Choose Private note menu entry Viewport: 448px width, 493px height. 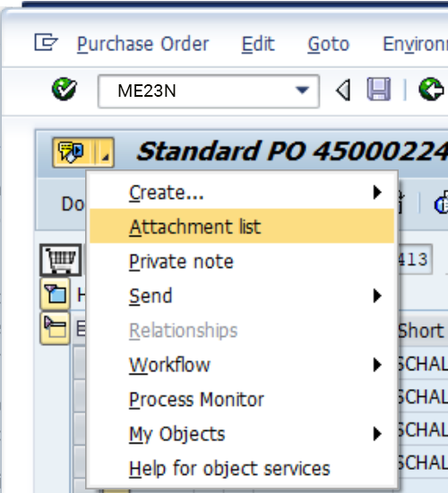click(x=242, y=261)
